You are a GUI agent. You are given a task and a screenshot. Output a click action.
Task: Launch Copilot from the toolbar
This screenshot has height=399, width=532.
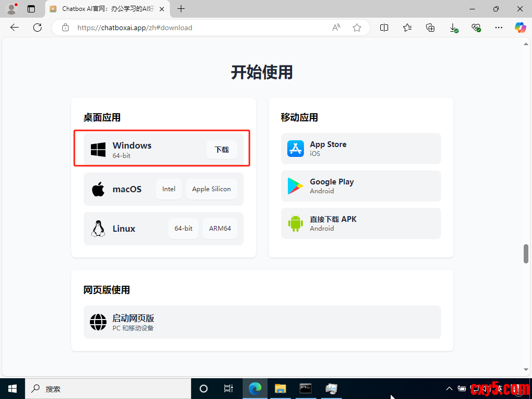coord(521,28)
